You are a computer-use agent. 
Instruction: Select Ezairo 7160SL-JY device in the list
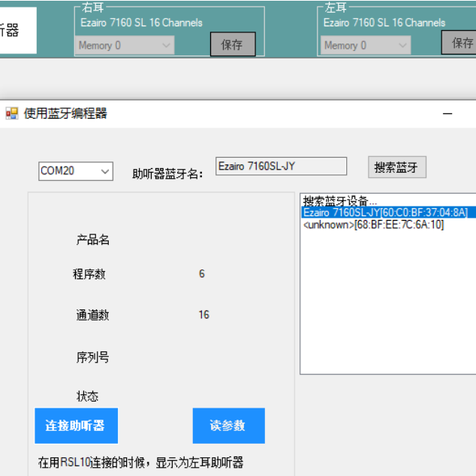[384, 213]
